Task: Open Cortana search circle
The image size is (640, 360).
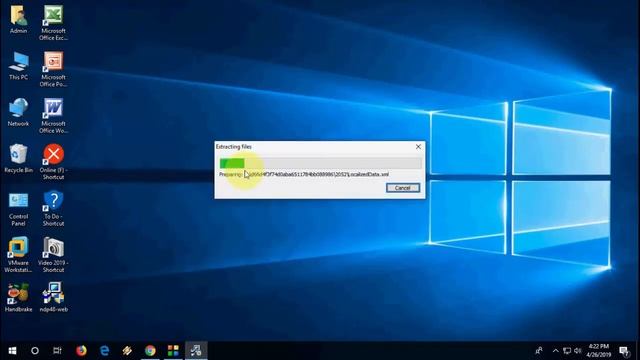Action: coord(35,351)
